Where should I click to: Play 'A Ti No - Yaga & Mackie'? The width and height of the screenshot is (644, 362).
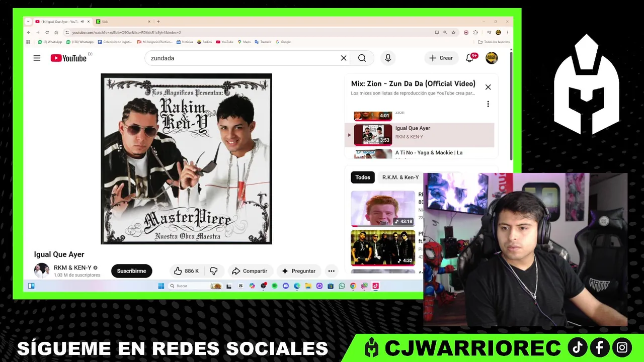tap(420, 154)
